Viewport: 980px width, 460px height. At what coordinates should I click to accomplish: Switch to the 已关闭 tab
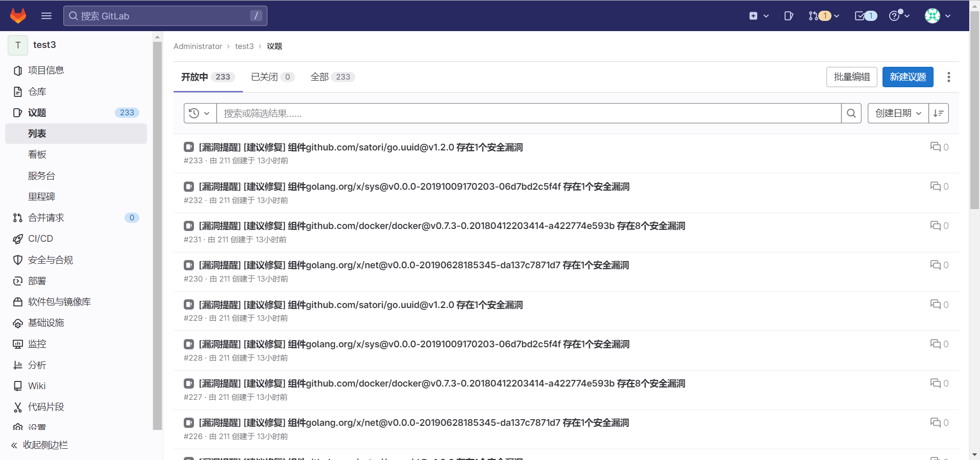[272, 77]
